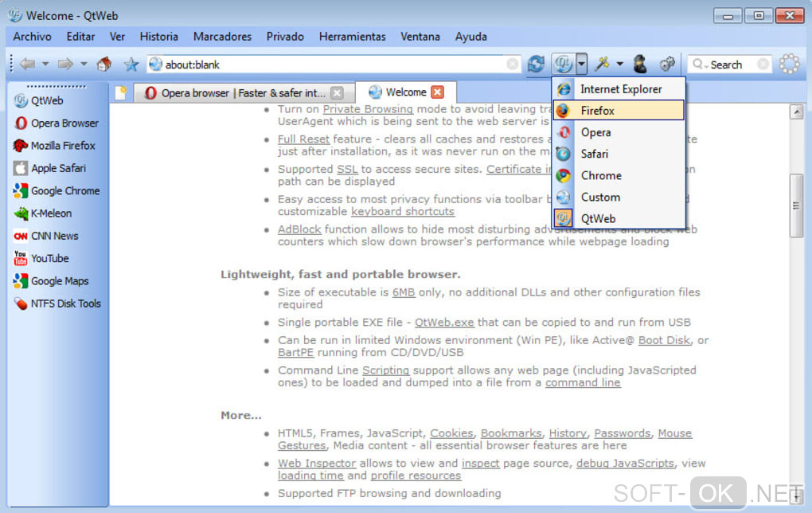Open K-Meleon sidebar bookmark

[x=43, y=213]
